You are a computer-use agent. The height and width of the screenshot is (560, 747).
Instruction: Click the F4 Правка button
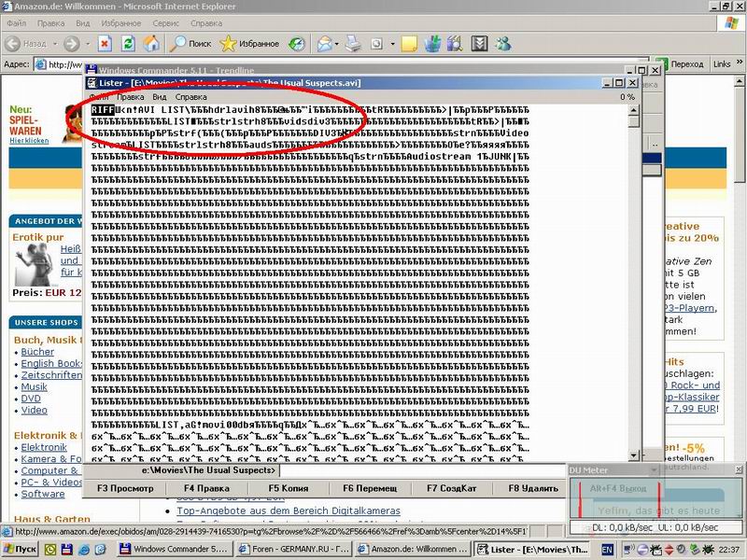pyautogui.click(x=206, y=488)
